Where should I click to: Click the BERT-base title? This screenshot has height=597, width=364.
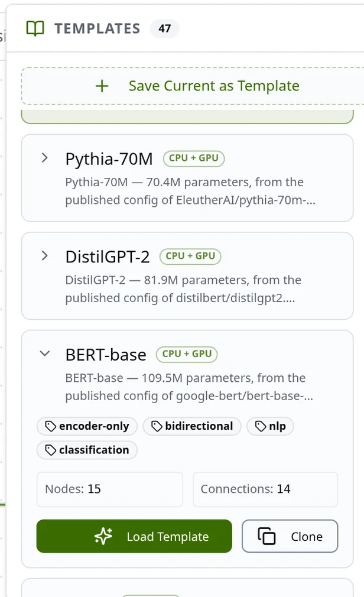coord(106,355)
